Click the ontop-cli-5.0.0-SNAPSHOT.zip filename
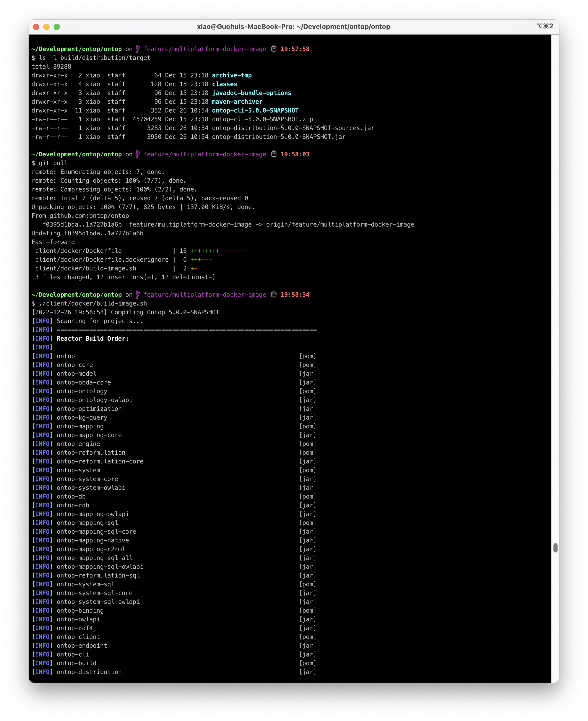Image resolution: width=588 pixels, height=721 pixels. click(262, 119)
